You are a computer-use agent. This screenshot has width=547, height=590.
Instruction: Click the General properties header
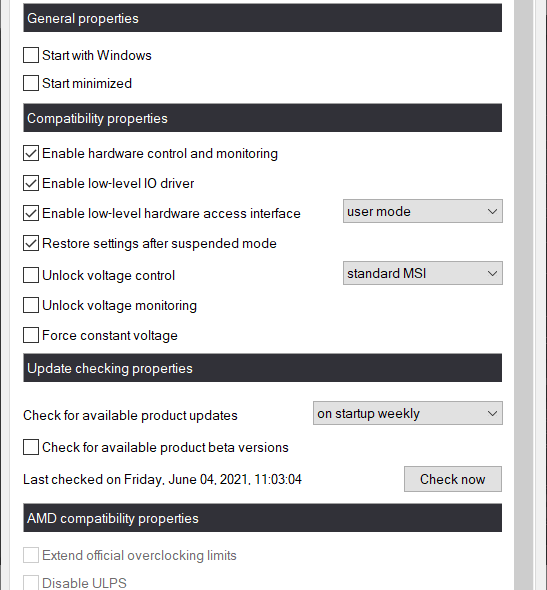click(262, 18)
